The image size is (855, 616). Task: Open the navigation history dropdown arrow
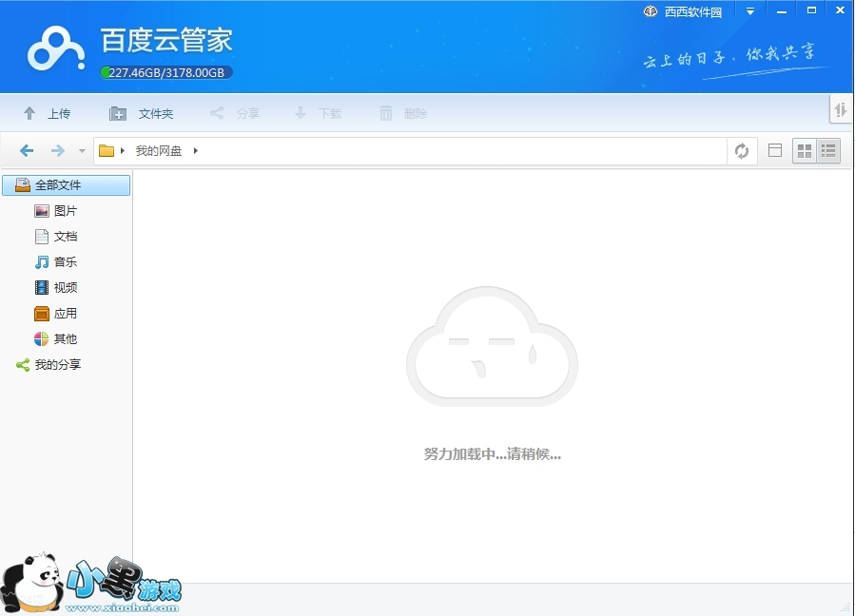point(82,151)
